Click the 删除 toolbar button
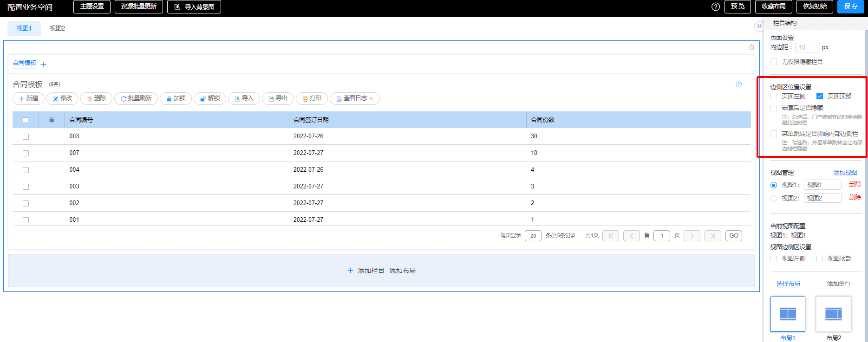This screenshot has width=868, height=342. tap(96, 98)
